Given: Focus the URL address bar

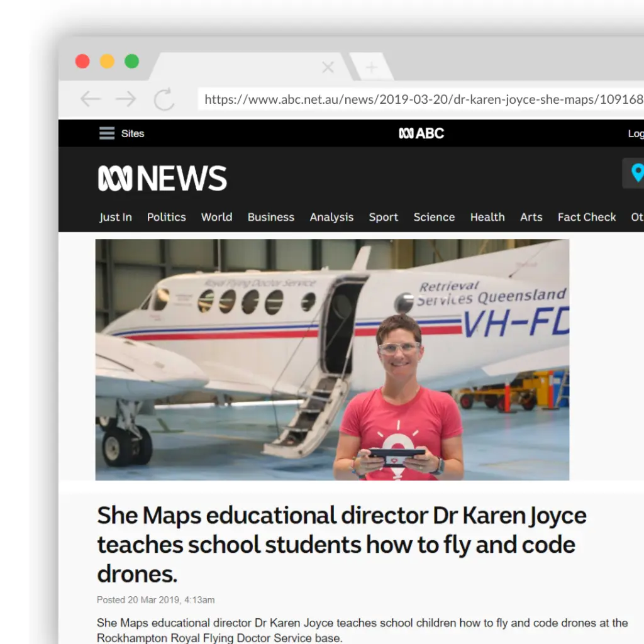Looking at the screenshot, I should click(421, 99).
